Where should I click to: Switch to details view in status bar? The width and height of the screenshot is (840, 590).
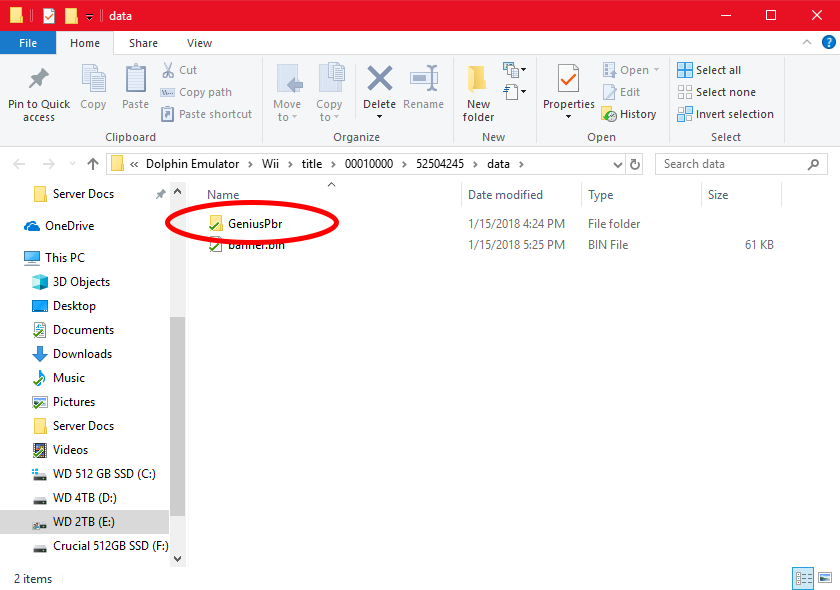click(803, 578)
